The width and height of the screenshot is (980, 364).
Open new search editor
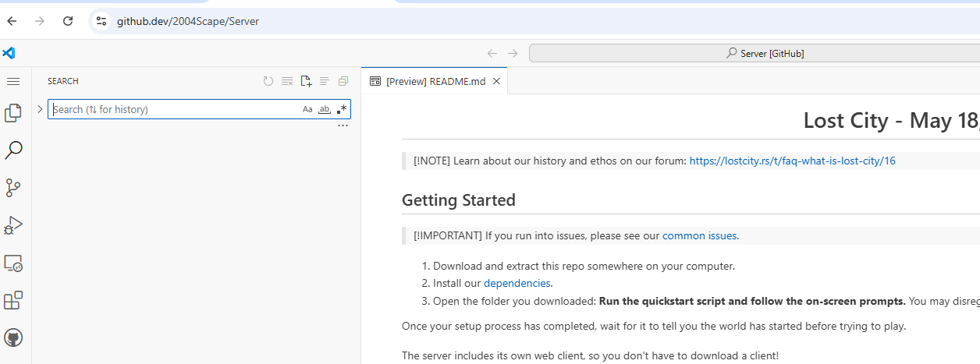(x=306, y=81)
